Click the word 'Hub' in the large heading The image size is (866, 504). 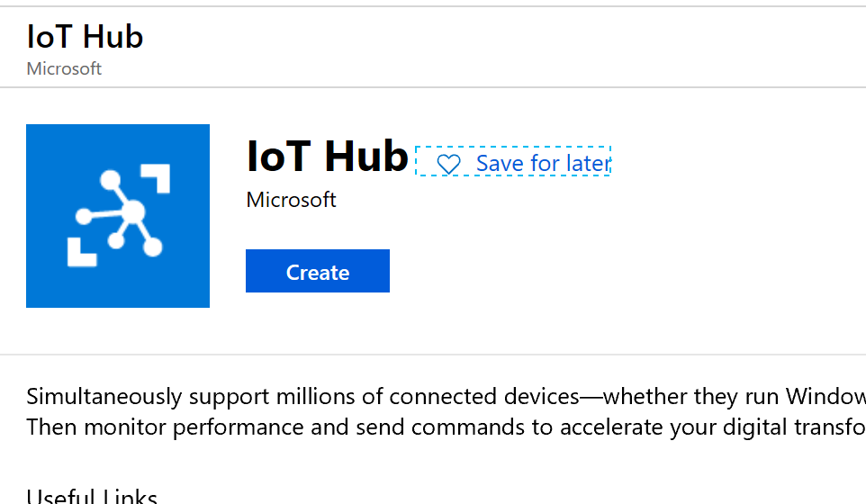point(366,157)
